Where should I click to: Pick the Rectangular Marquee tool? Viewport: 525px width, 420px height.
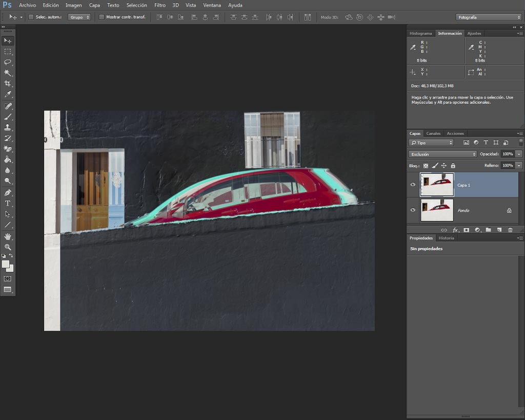tap(7, 51)
